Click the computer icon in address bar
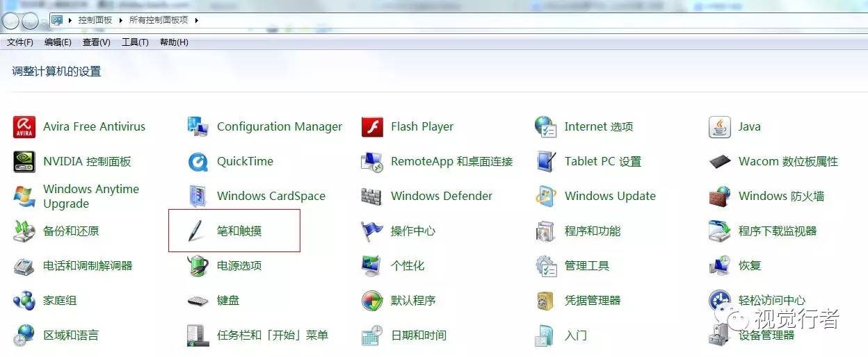The image size is (868, 357). point(57,20)
